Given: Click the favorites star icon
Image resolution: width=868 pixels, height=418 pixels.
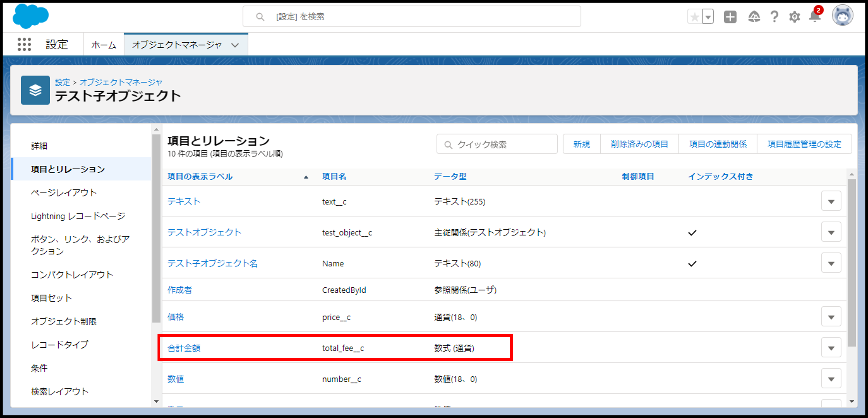Looking at the screenshot, I should click(x=695, y=17).
